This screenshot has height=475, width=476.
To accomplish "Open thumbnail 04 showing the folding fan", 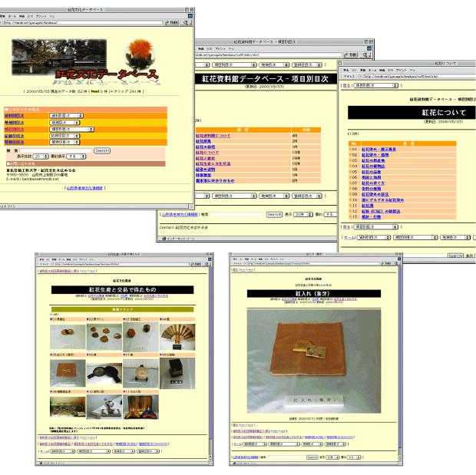I will (177, 337).
